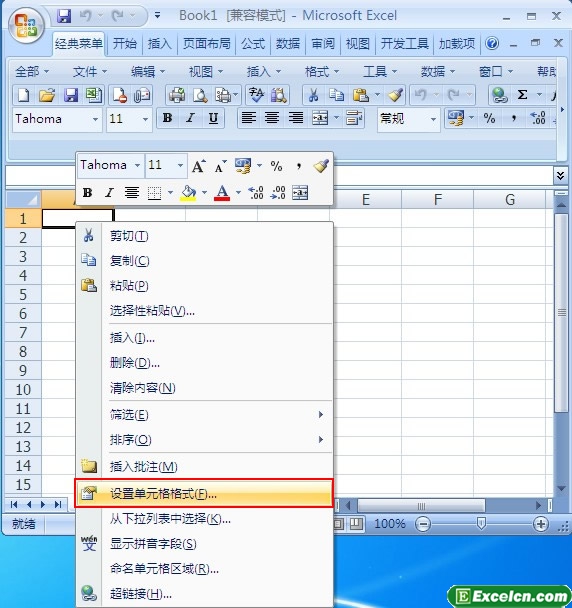Toggle Center alignment in the mini toolbar
572x608 pixels.
coord(132,192)
